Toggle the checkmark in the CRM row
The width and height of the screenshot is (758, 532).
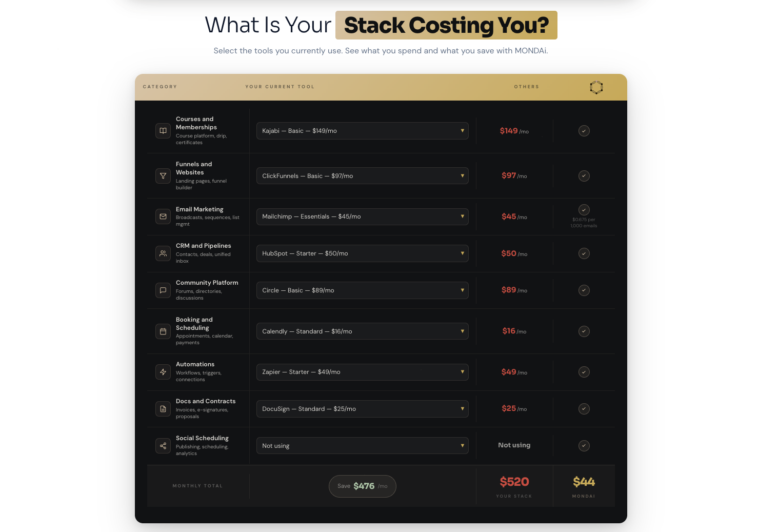[x=584, y=253]
